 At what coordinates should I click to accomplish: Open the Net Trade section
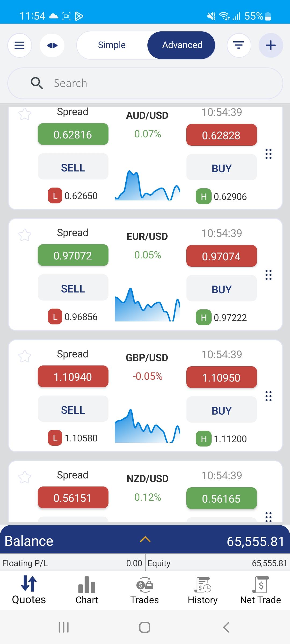260,591
